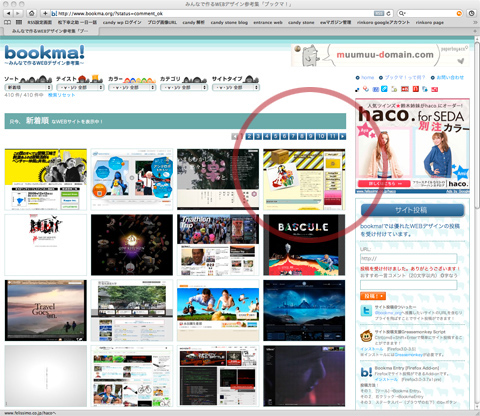Open 'rinkoro page' bookmark
This screenshot has width=480, height=416.
[x=429, y=22]
